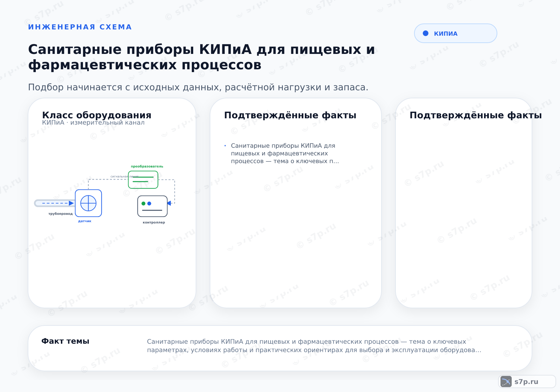Viewport: 560px width, 392px height.
Task: Click bullet text 'Санитарные приборы КИПиА для пищевых'
Action: pos(285,153)
